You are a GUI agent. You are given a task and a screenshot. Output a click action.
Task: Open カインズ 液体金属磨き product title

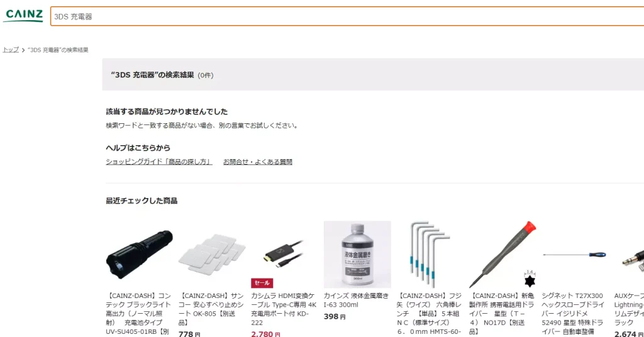click(356, 300)
